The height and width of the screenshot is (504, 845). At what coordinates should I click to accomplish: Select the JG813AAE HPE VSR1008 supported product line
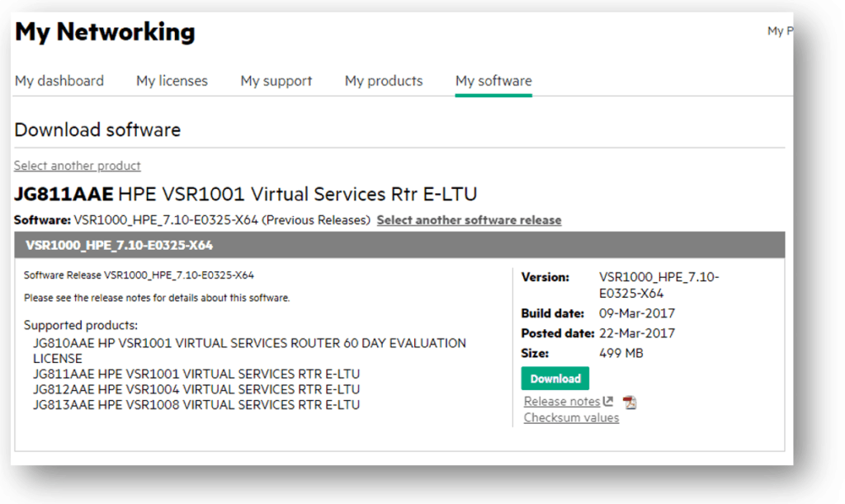coord(196,405)
